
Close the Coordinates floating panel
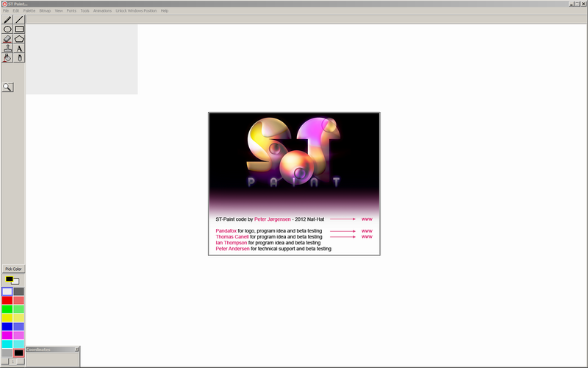(76, 349)
